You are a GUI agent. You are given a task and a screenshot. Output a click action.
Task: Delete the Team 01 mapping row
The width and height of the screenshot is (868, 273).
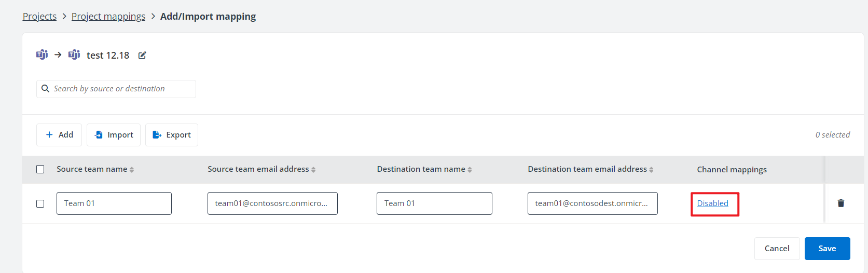[x=841, y=203]
